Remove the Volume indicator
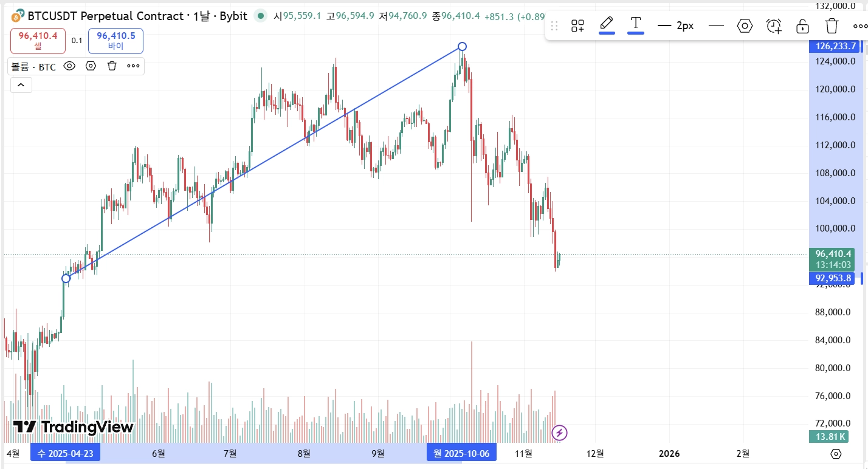The image size is (868, 469). (112, 66)
